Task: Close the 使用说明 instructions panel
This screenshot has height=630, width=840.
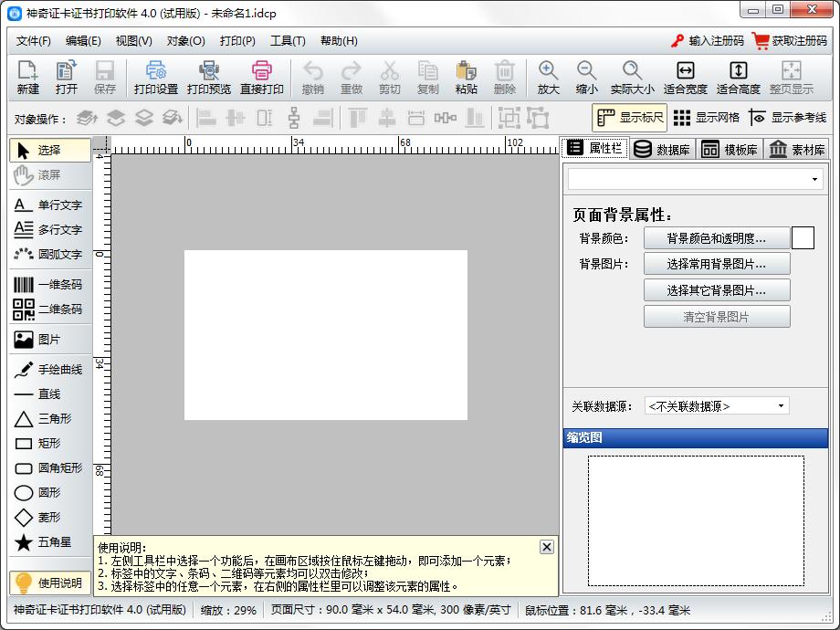Action: (x=546, y=547)
